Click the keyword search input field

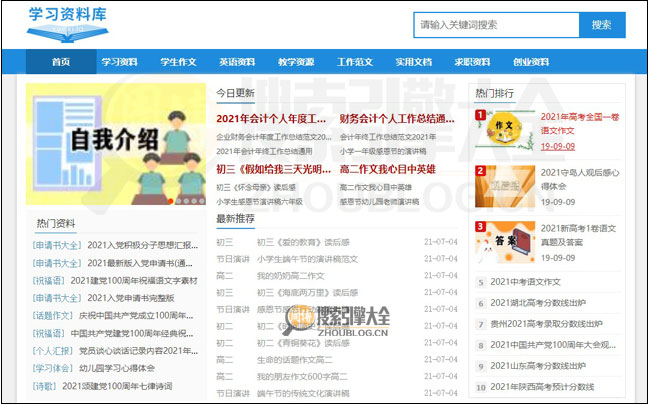pos(496,25)
